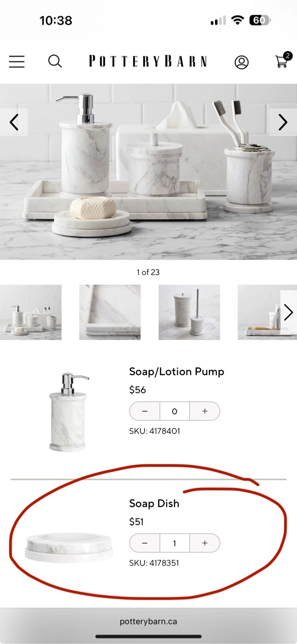Tap the potterybarn.ca address bar

(148, 621)
